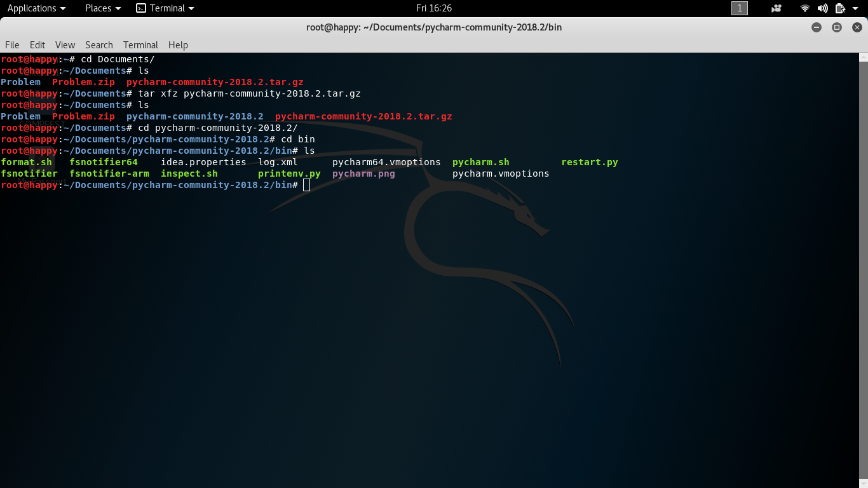The width and height of the screenshot is (868, 488).
Task: Click pycharm.png in the listing
Action: tap(363, 173)
